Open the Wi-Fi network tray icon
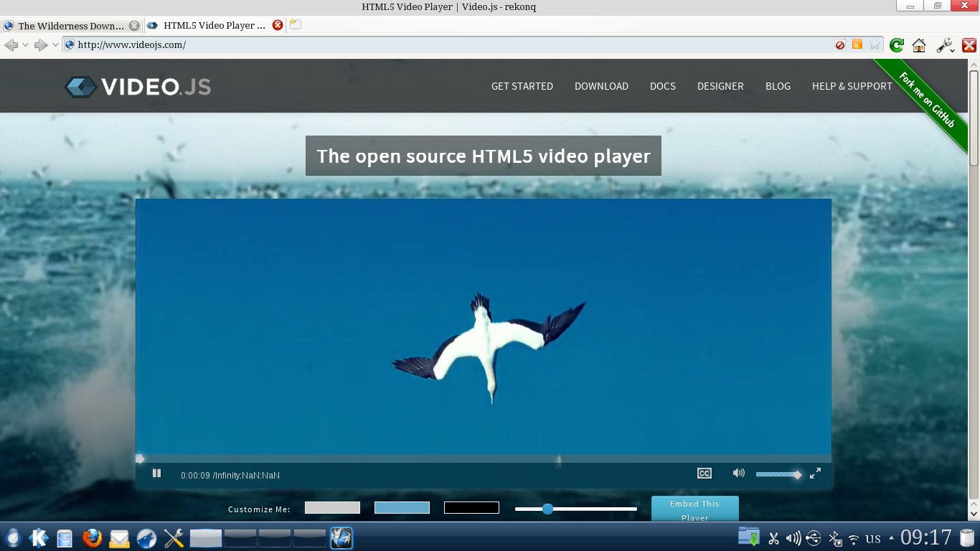 coord(854,538)
